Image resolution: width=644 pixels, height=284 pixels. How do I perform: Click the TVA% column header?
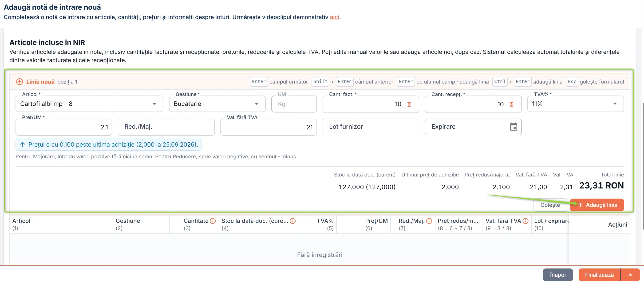318,224
